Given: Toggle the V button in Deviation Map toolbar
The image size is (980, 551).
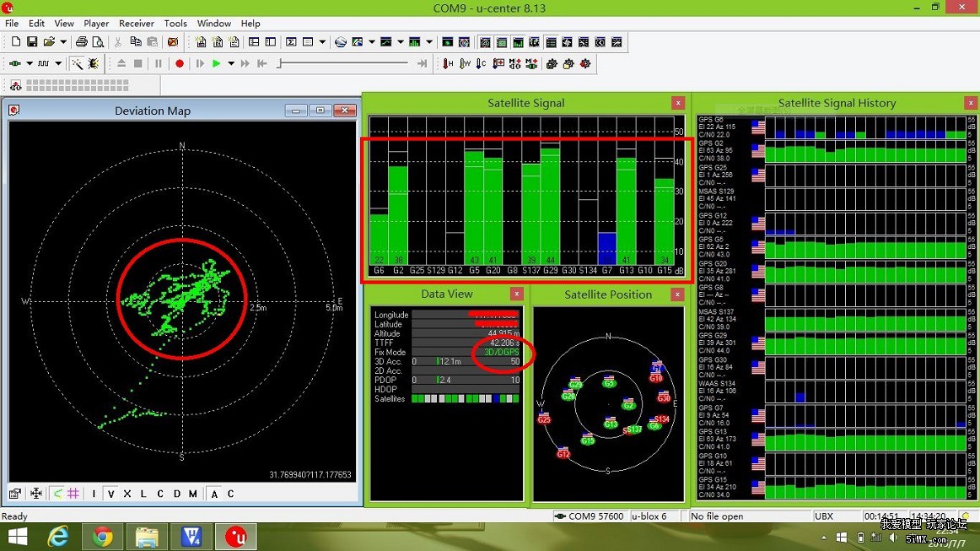Looking at the screenshot, I should tap(110, 494).
